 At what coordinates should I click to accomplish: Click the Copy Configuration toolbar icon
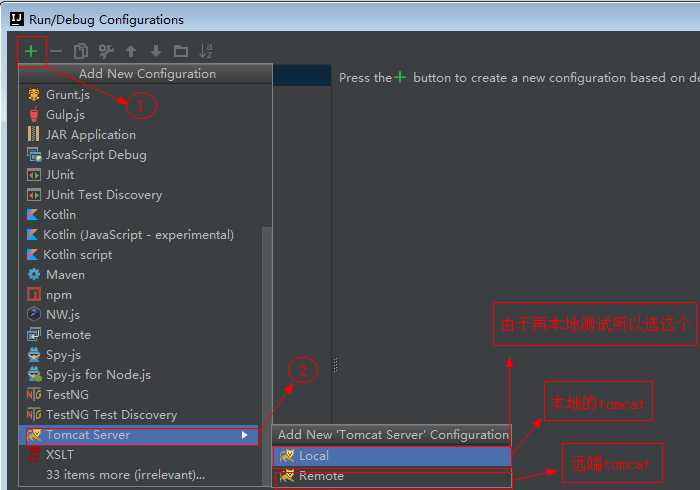[x=81, y=51]
